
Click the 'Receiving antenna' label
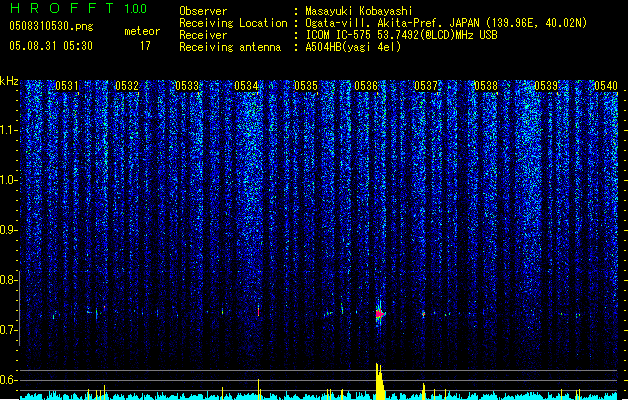click(x=230, y=47)
